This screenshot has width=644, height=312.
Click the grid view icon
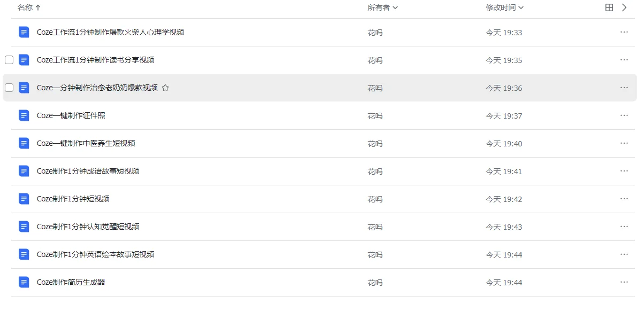point(609,7)
